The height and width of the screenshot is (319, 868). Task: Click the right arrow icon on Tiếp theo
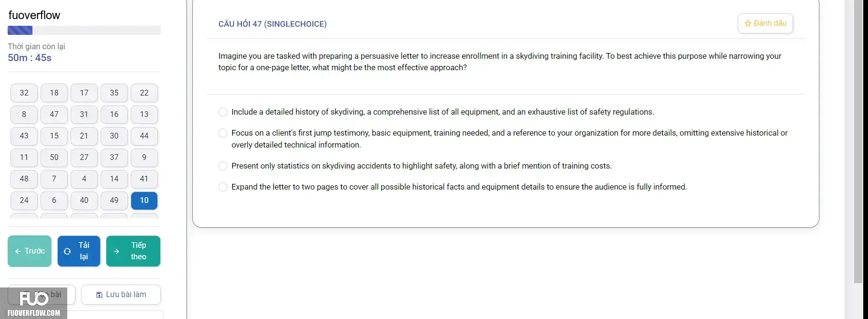(116, 251)
